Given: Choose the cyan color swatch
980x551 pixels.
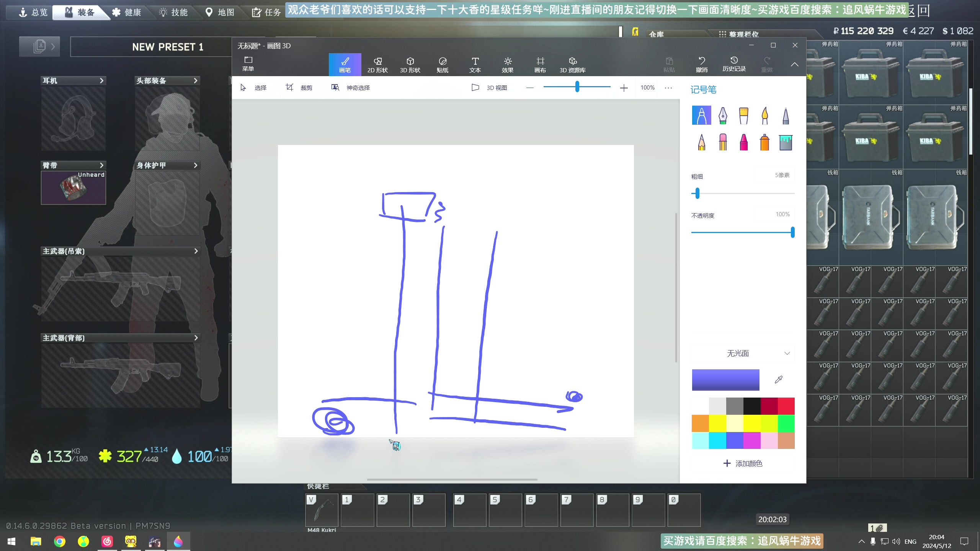Looking at the screenshot, I should 717,440.
